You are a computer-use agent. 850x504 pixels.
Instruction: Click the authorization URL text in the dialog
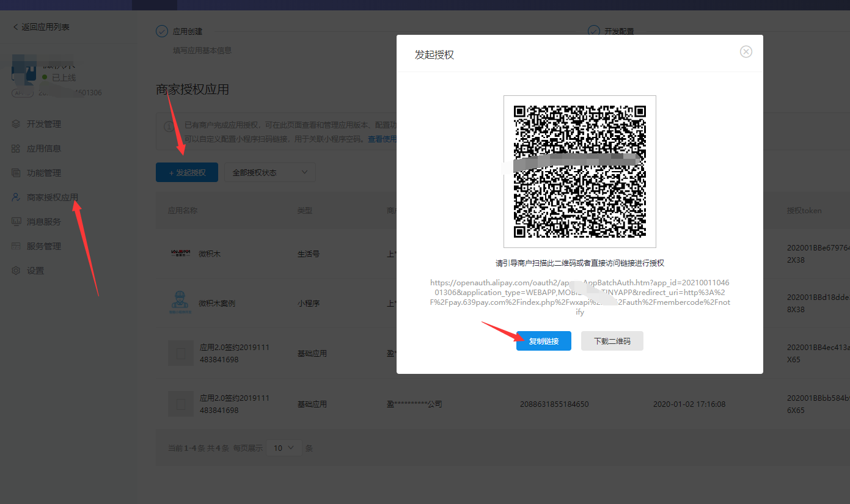(579, 298)
